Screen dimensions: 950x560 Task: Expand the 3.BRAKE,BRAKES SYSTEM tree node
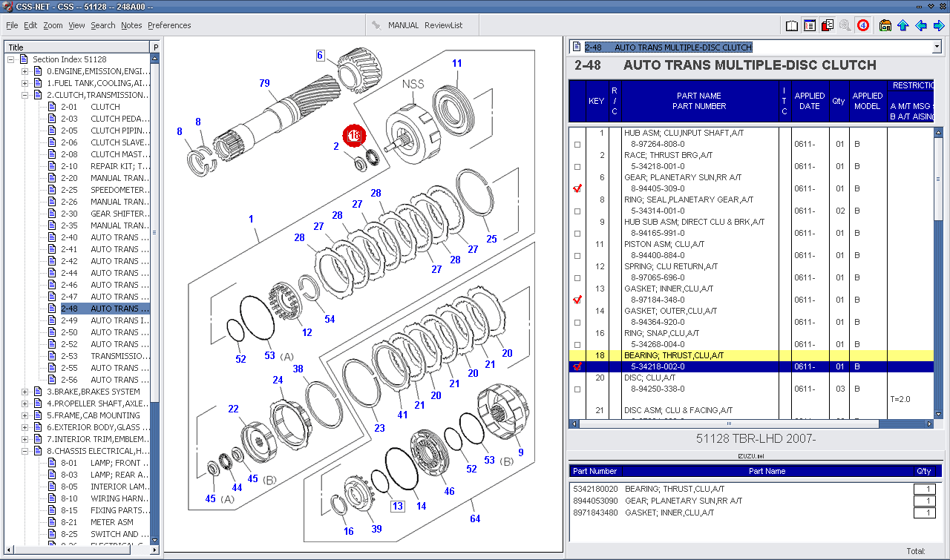pyautogui.click(x=25, y=392)
